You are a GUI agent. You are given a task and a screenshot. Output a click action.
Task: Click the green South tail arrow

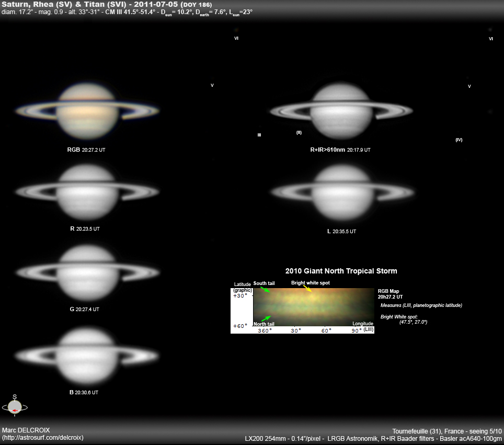click(x=265, y=289)
